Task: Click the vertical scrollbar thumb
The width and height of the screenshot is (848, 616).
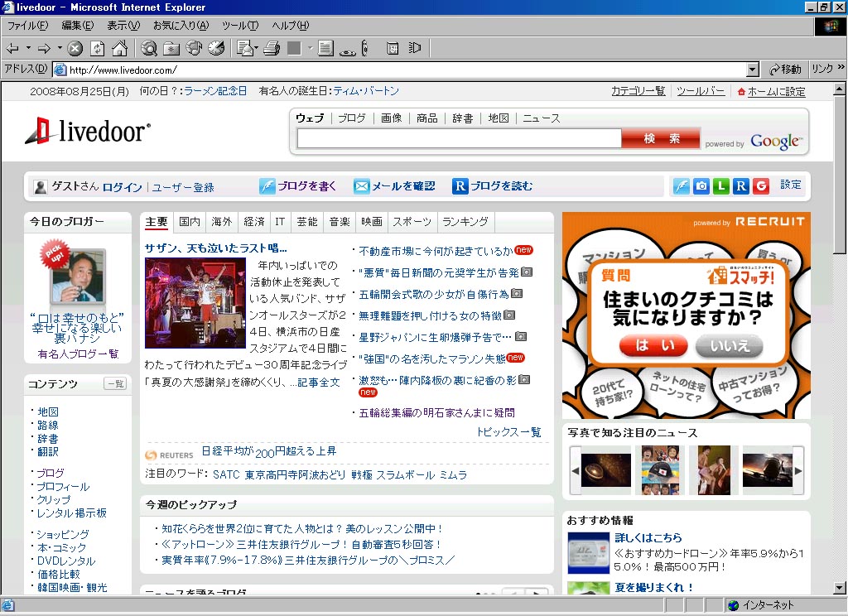Action: pyautogui.click(x=840, y=174)
